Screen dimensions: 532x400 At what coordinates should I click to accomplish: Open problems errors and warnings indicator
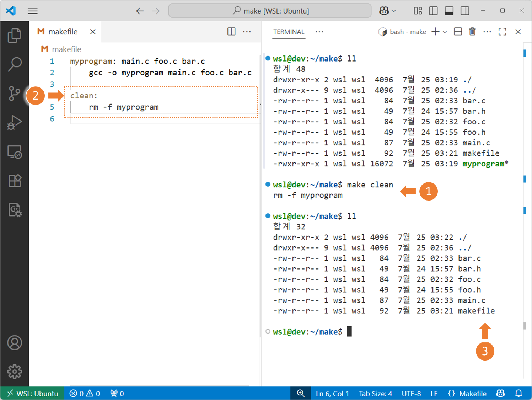85,394
